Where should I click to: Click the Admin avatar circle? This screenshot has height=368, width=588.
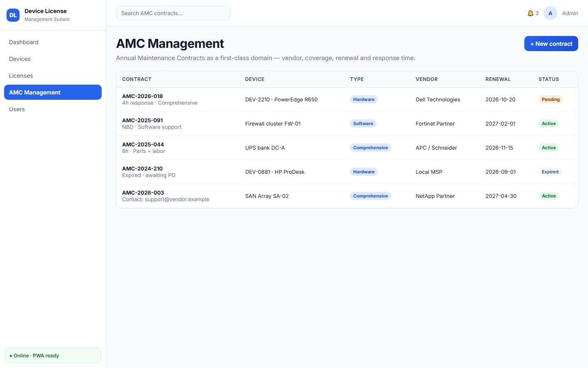coord(550,13)
